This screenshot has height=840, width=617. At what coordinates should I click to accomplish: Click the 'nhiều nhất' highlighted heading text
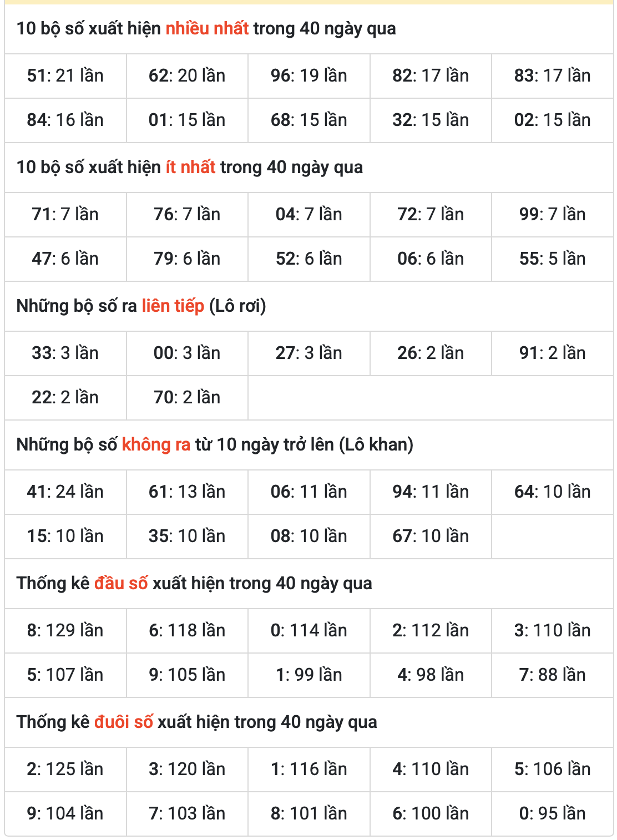coord(207,28)
